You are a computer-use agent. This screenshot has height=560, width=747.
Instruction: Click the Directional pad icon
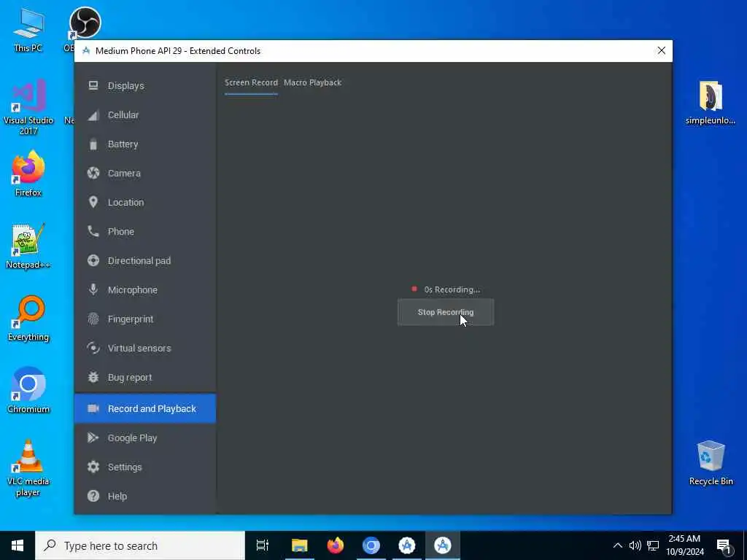point(93,260)
